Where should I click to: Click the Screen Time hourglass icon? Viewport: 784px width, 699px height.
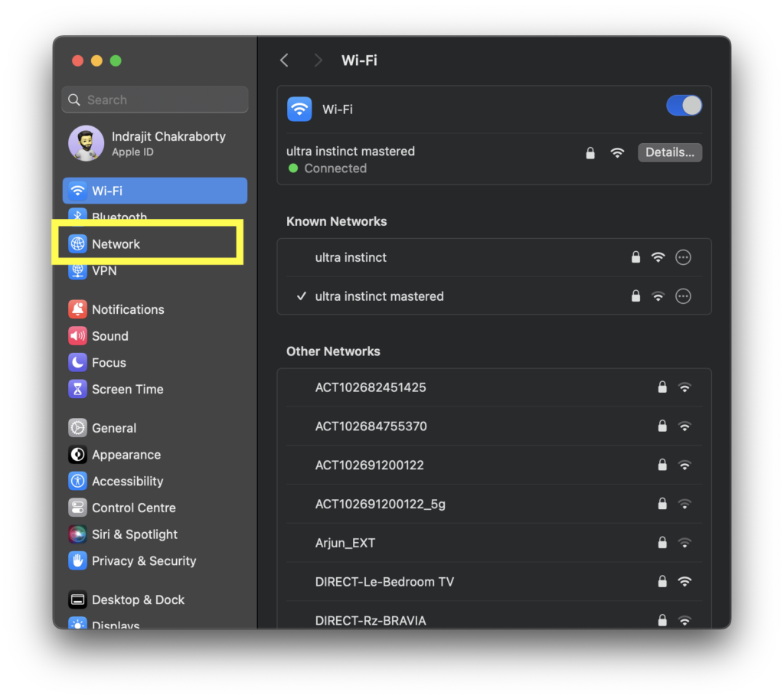pos(77,389)
